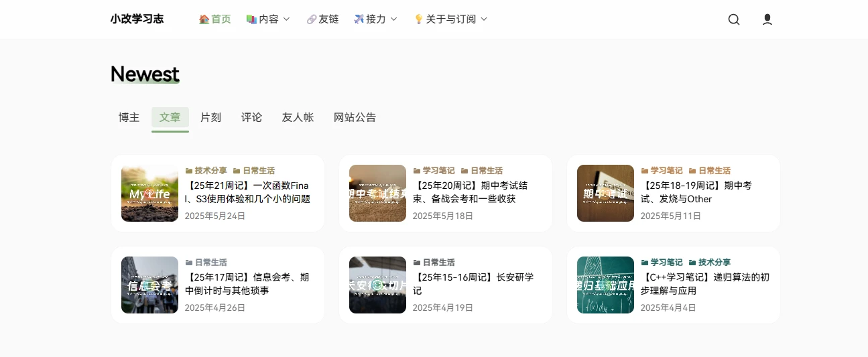Click folder icon before 学习笔记 on 25年18-19周记 card
This screenshot has width=868, height=357.
coord(645,171)
